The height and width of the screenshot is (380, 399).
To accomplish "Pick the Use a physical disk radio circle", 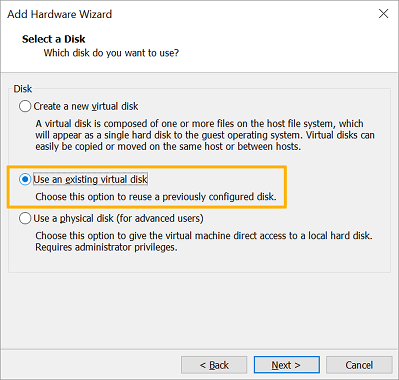I will (25, 218).
